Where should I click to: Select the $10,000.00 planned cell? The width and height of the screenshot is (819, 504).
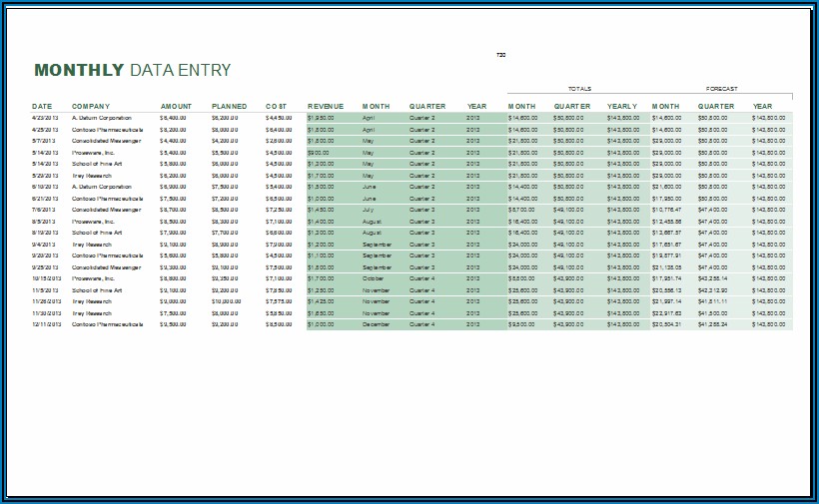pyautogui.click(x=226, y=301)
